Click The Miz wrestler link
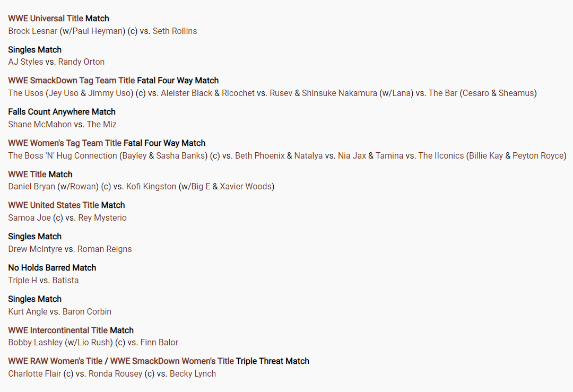Screen dimensions: 573x392 [x=101, y=124]
